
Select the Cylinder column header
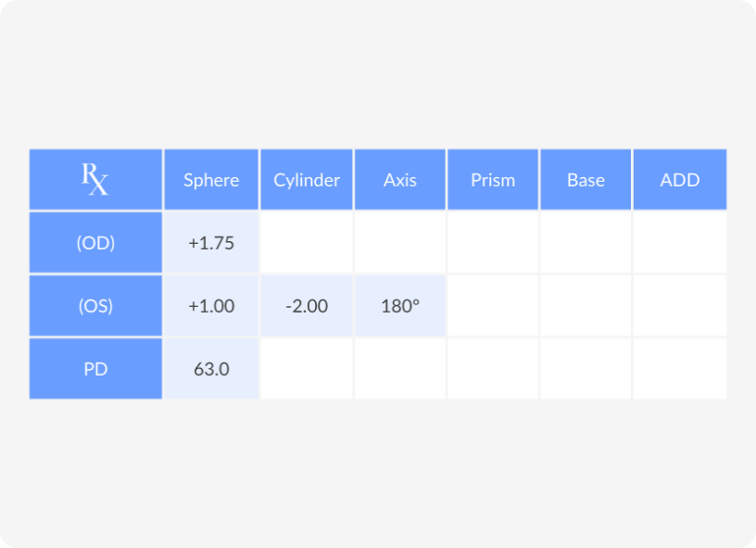pos(307,180)
